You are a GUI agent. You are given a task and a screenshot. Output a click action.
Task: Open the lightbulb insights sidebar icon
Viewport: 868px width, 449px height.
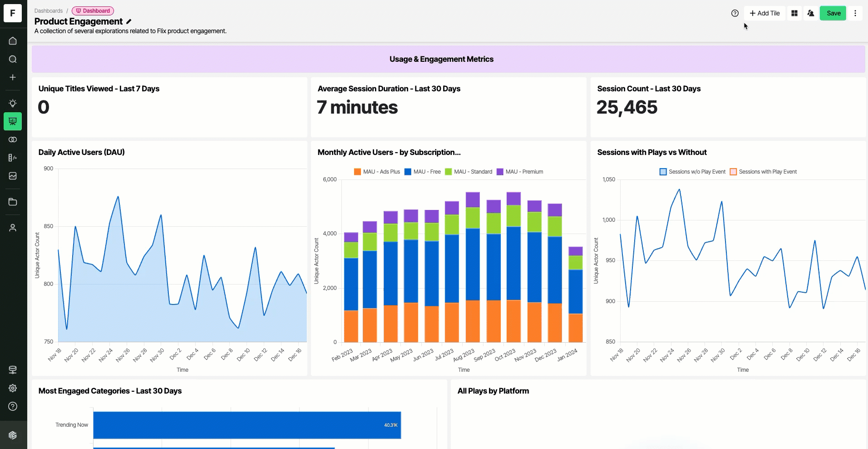tap(13, 103)
